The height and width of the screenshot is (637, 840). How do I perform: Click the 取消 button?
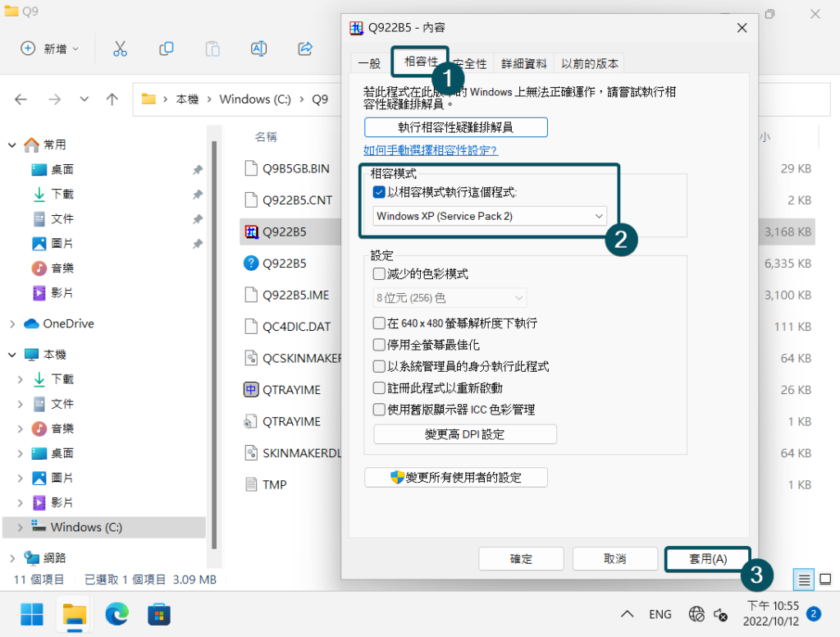pyautogui.click(x=615, y=559)
